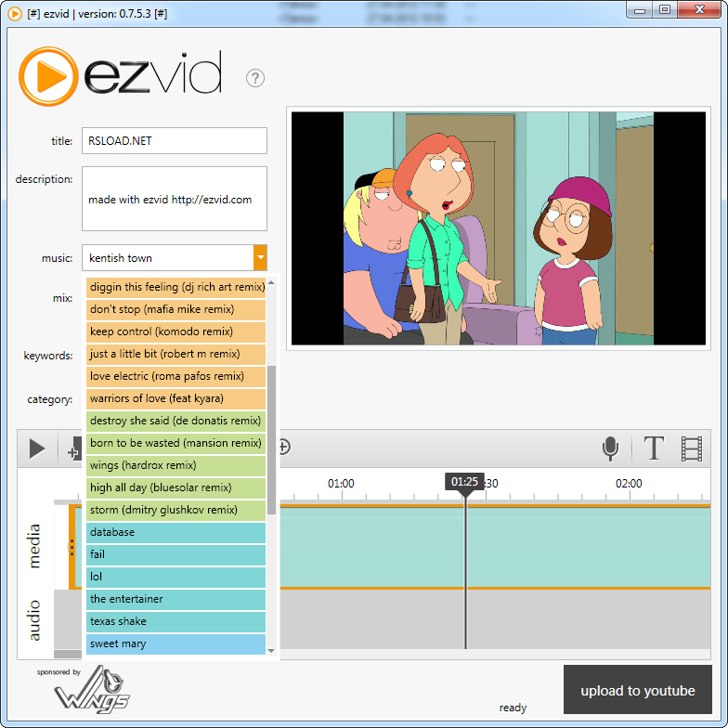Click the ezvid app icon in title bar

point(15,14)
